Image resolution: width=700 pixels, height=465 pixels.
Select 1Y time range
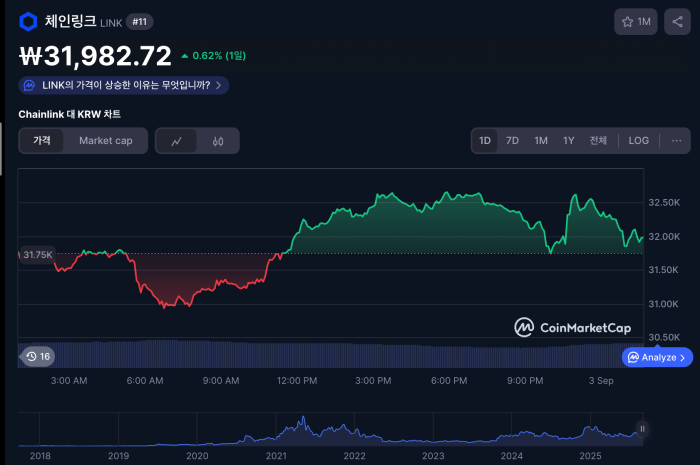pyautogui.click(x=568, y=141)
